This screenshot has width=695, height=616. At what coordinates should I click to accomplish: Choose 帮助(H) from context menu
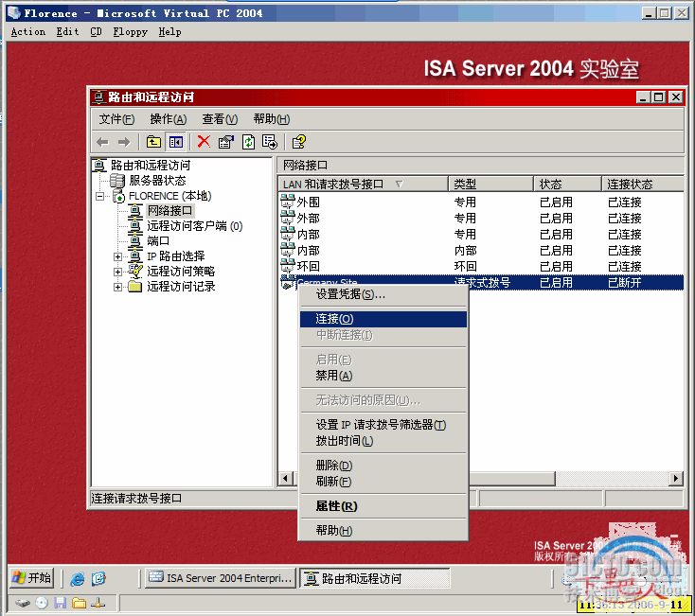383,531
